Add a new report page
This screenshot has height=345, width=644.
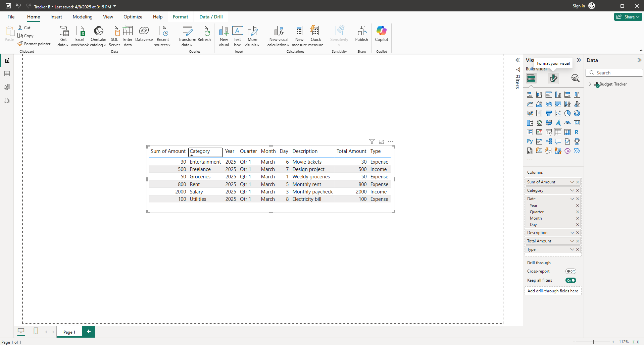[89, 332]
